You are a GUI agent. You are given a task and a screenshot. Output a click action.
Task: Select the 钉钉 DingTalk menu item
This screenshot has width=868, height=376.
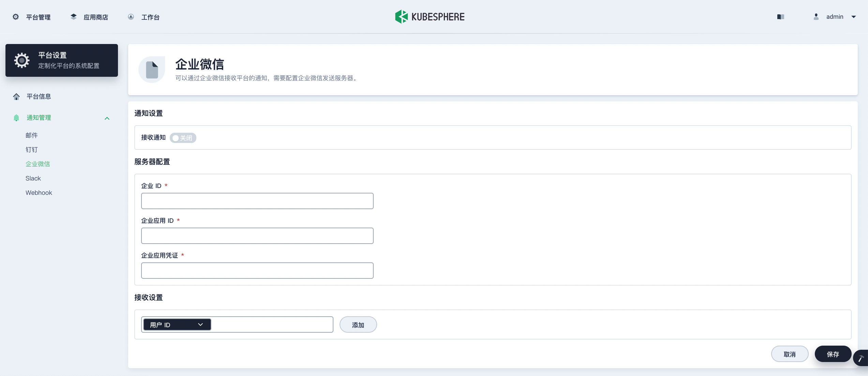tap(32, 150)
